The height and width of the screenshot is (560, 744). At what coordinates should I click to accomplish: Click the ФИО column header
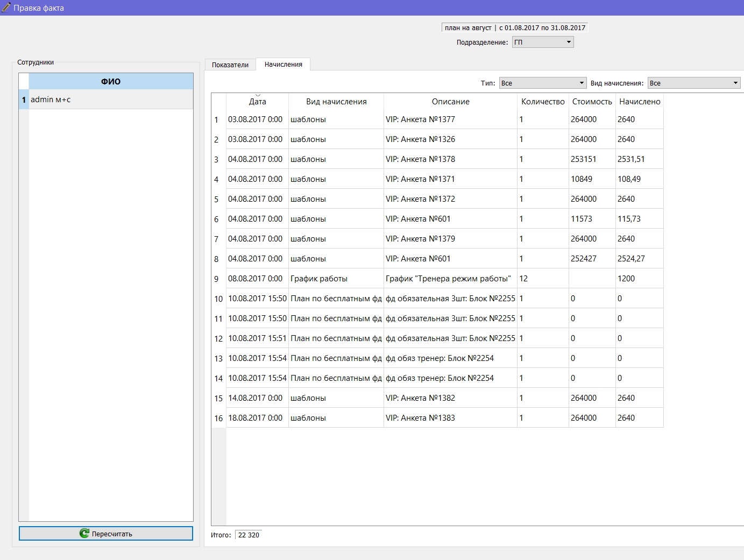(111, 81)
